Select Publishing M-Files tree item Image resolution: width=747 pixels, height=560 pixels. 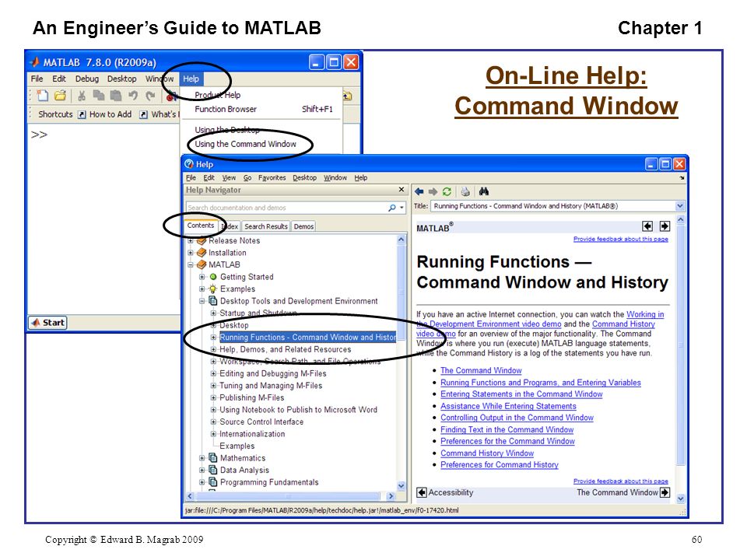(251, 397)
